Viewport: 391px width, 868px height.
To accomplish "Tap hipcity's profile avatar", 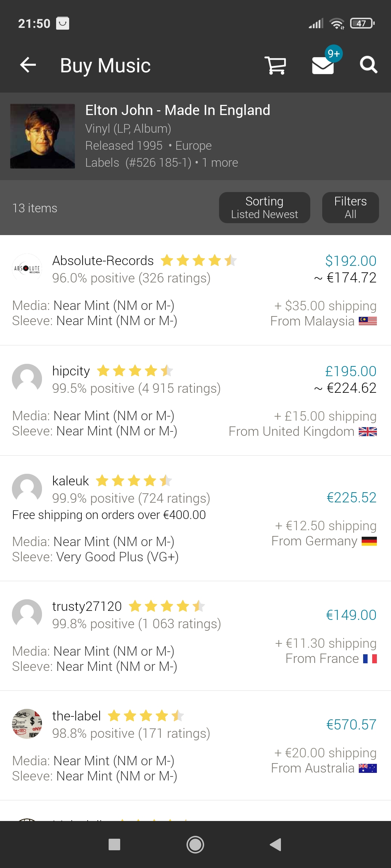I will pyautogui.click(x=27, y=379).
